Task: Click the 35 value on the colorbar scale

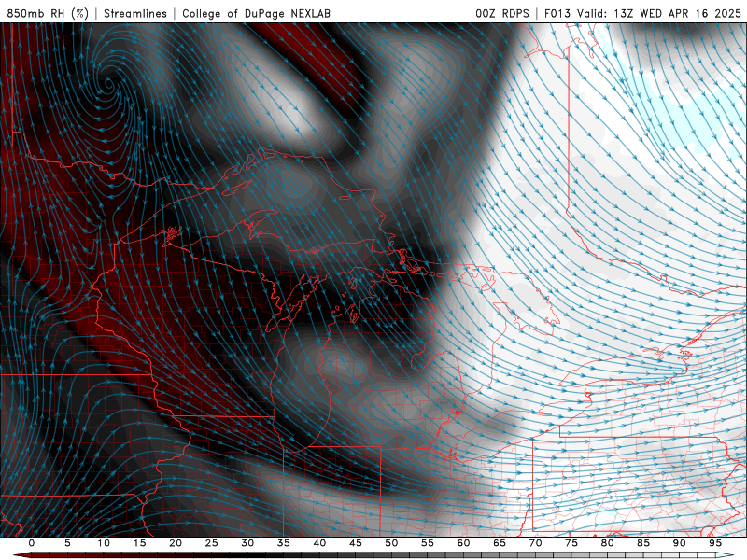Action: [284, 543]
